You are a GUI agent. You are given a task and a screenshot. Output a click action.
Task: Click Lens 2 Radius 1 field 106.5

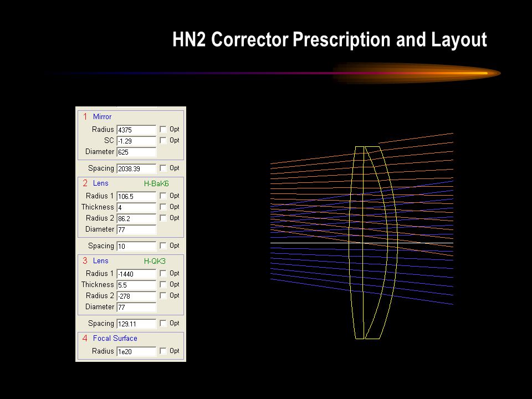pos(136,196)
